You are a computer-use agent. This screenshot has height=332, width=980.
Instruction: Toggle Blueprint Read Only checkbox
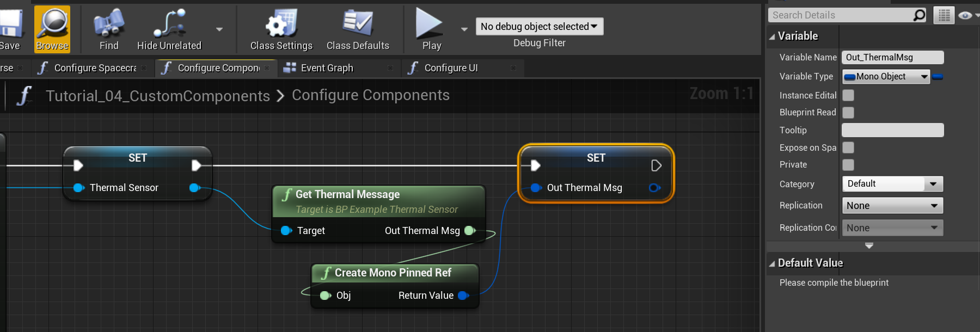pyautogui.click(x=848, y=113)
